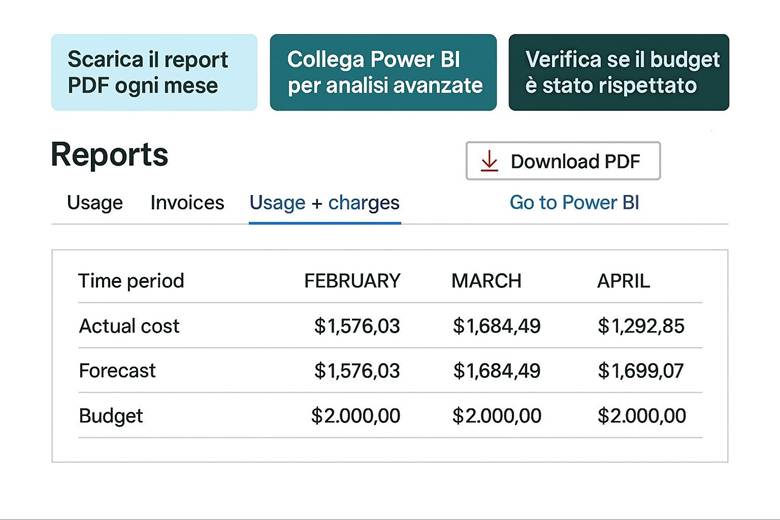Select the Forecast row label
Screen dimensions: 780x520
tap(117, 371)
